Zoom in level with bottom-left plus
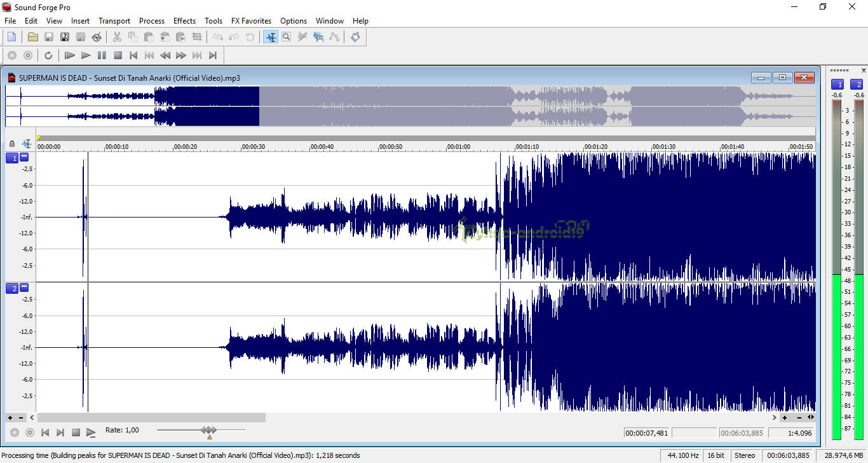 point(10,418)
